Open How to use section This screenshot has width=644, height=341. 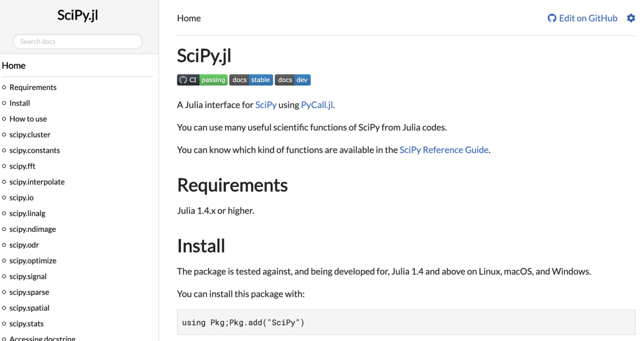click(x=28, y=119)
